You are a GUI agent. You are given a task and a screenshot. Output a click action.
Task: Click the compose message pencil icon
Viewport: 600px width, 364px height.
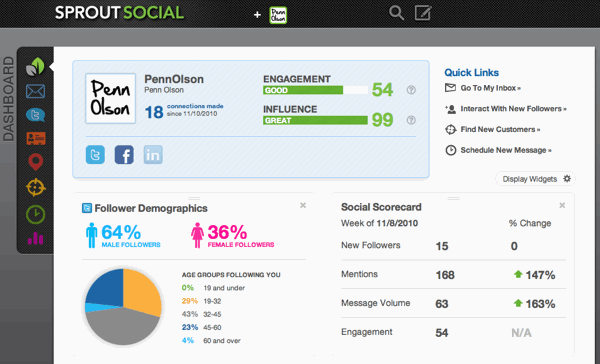423,13
